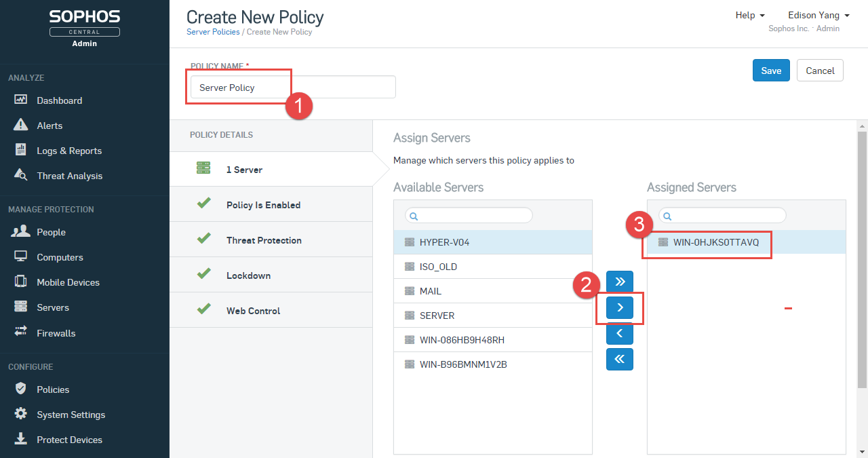Expand the Help dropdown menu
868x458 pixels.
tap(750, 15)
